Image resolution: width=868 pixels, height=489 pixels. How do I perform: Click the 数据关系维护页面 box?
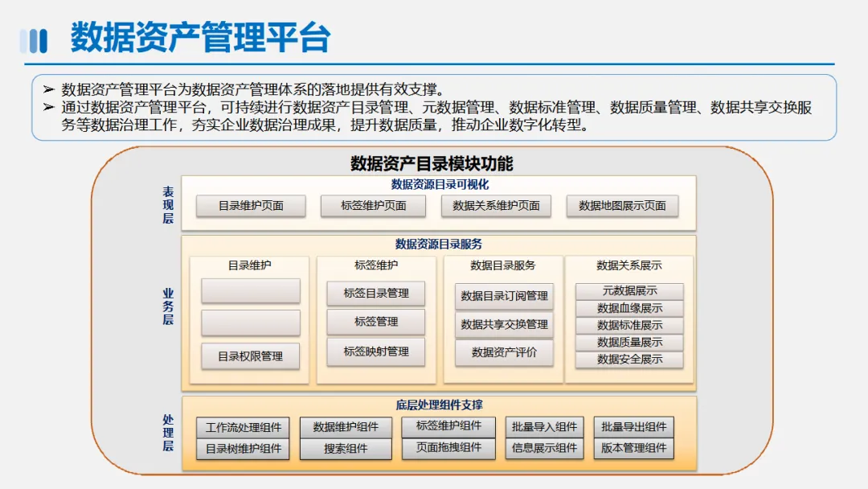click(x=496, y=205)
